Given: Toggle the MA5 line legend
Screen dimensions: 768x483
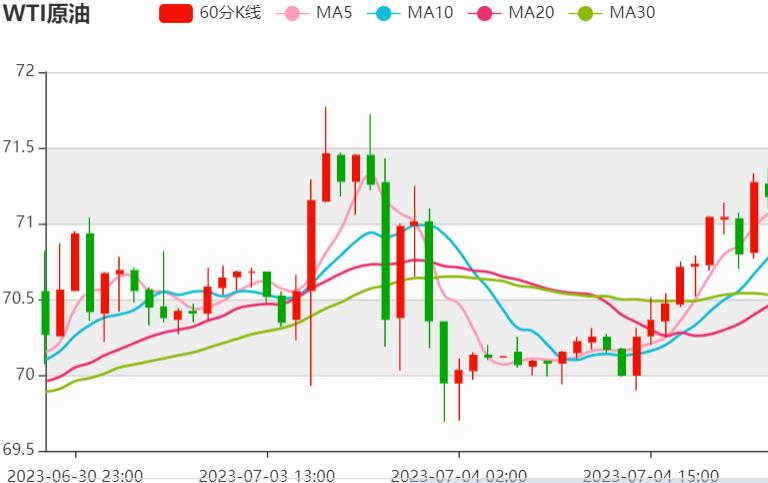Looking at the screenshot, I should point(314,13).
